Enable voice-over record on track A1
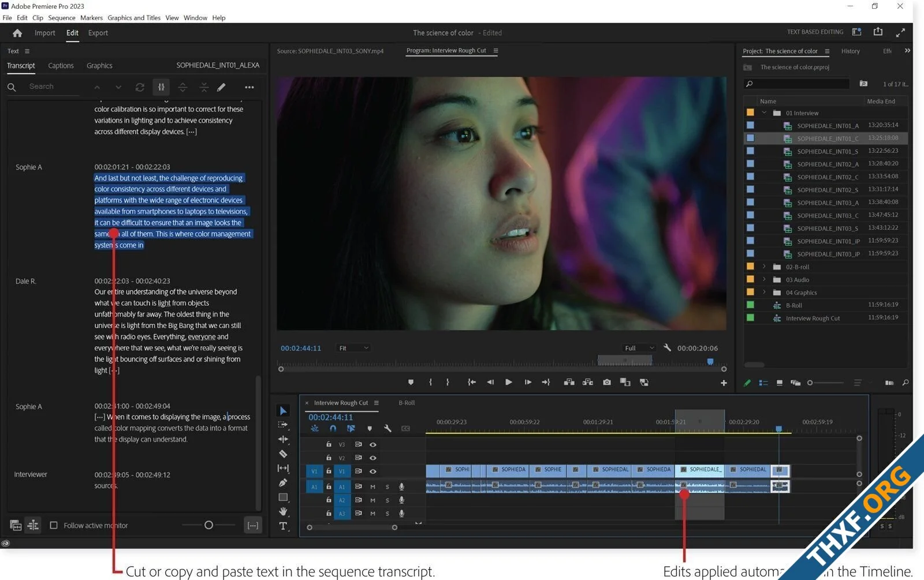This screenshot has width=924, height=580. 401,487
